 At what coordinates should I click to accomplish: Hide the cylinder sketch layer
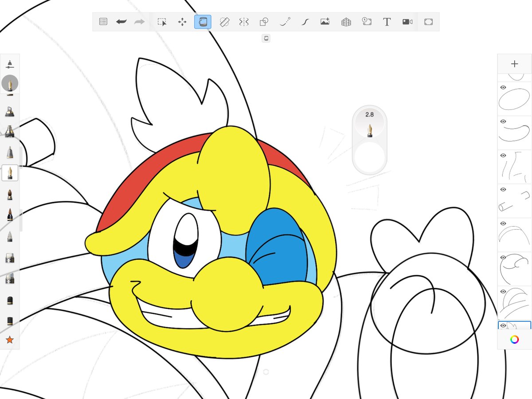[x=503, y=190]
